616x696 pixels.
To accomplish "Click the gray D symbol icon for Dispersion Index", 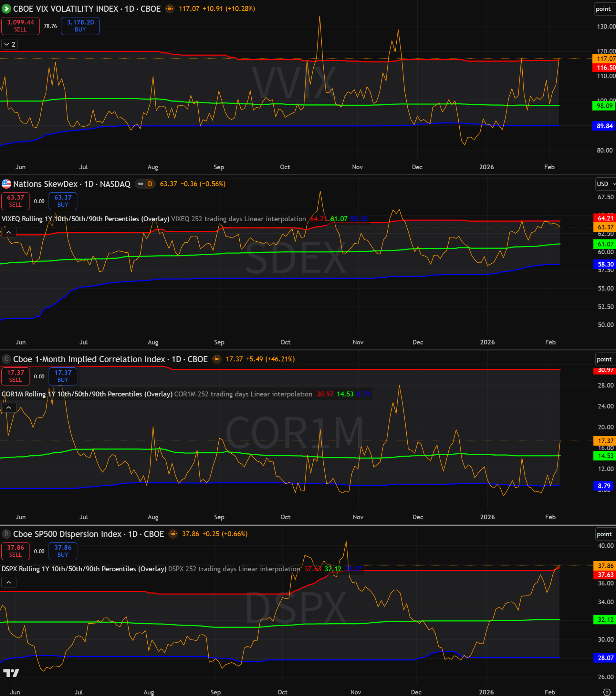I will tap(6, 533).
